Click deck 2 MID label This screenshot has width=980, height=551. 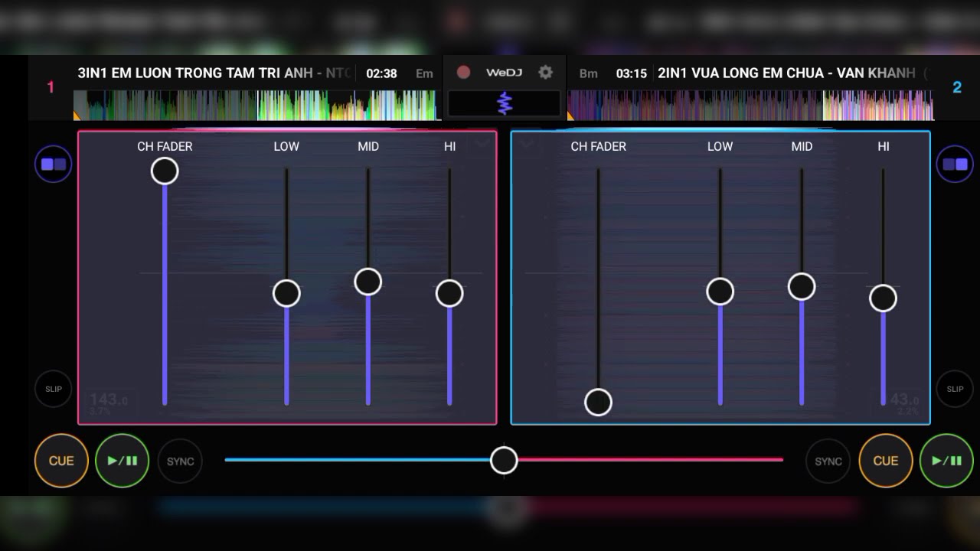(x=802, y=146)
